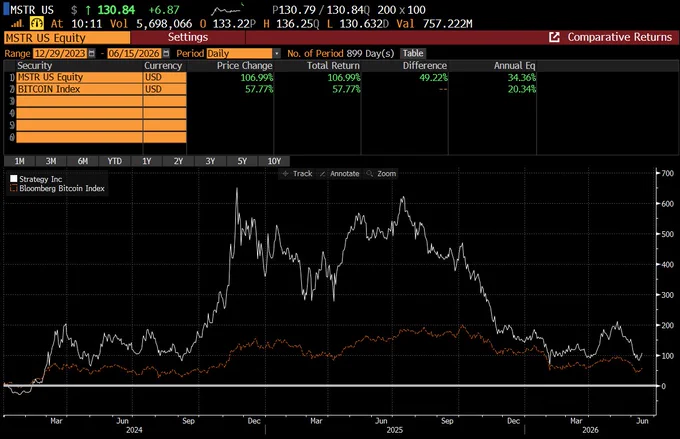Screen dimensions: 680x439
Task: Open the start date calendar picker icon
Action: (x=92, y=53)
